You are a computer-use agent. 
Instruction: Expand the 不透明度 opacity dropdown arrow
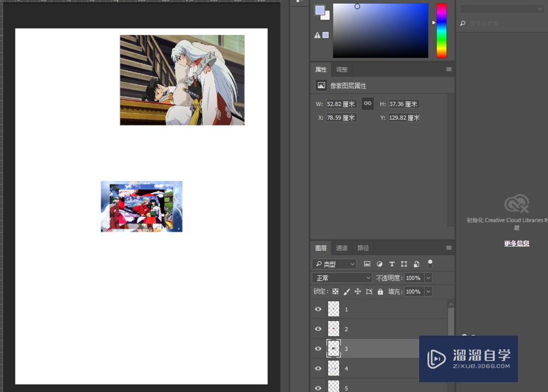(428, 278)
